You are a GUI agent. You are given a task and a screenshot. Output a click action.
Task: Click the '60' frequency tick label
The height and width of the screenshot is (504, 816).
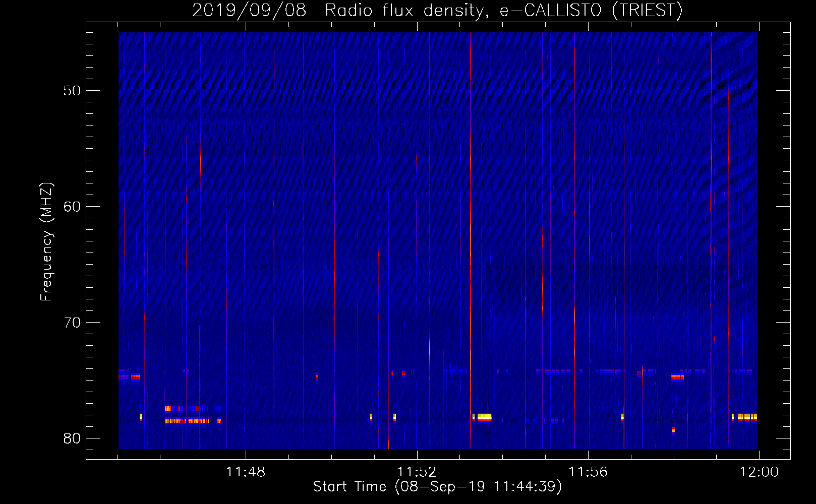72,207
